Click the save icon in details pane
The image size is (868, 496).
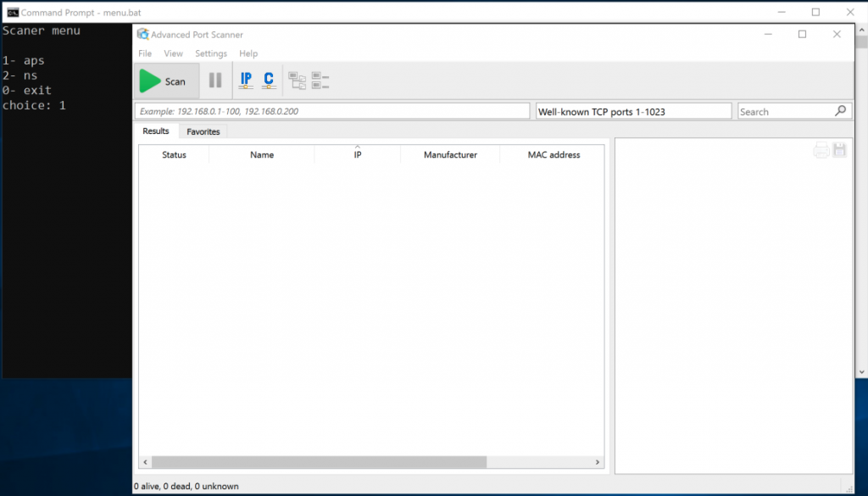tap(840, 150)
